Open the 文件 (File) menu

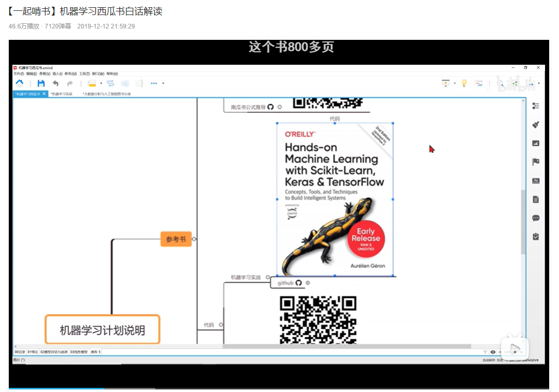(19, 74)
